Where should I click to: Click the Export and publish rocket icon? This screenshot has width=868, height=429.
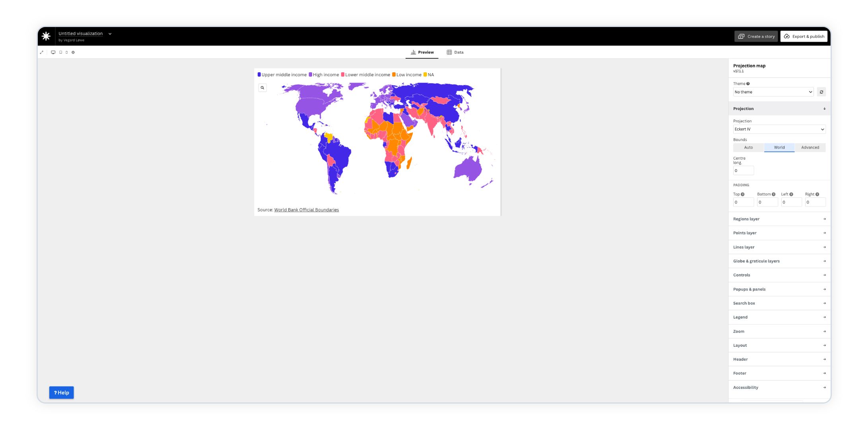point(787,36)
